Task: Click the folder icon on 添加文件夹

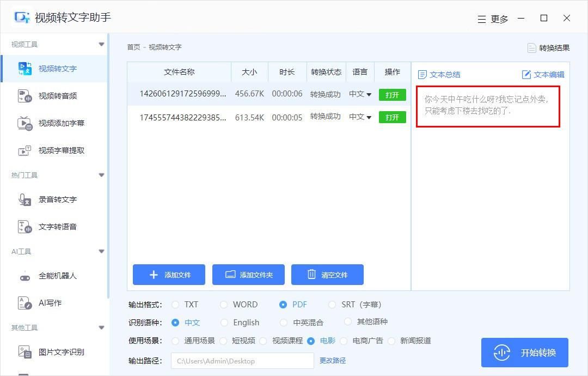Action: (230, 274)
